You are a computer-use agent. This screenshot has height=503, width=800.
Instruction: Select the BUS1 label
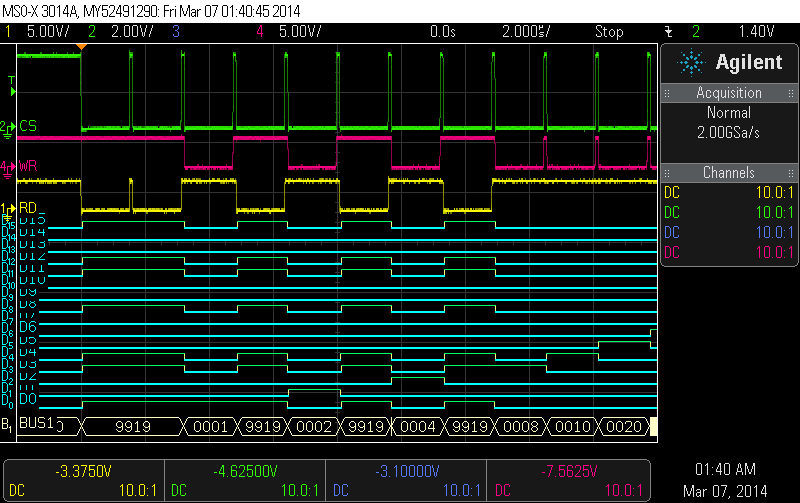pos(36,423)
